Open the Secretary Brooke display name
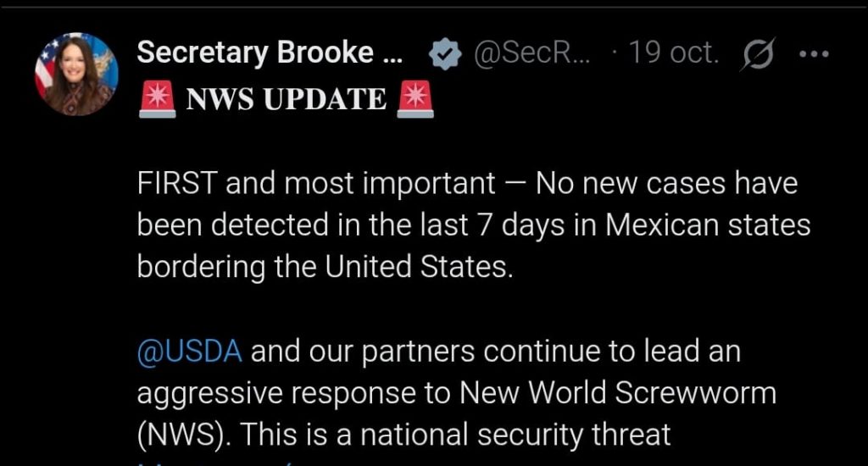Screen dimensions: 868x466 click(270, 53)
